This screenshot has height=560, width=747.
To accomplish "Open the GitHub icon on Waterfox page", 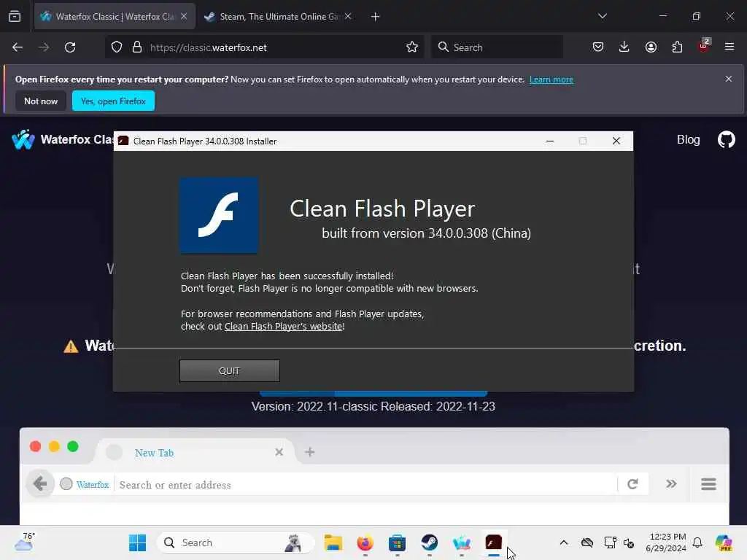I will tap(727, 139).
